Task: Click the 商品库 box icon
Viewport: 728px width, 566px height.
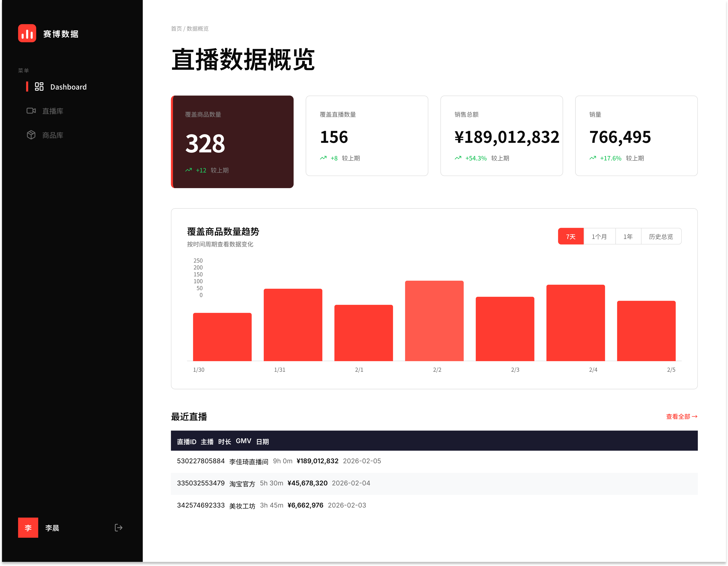Action: (x=31, y=135)
